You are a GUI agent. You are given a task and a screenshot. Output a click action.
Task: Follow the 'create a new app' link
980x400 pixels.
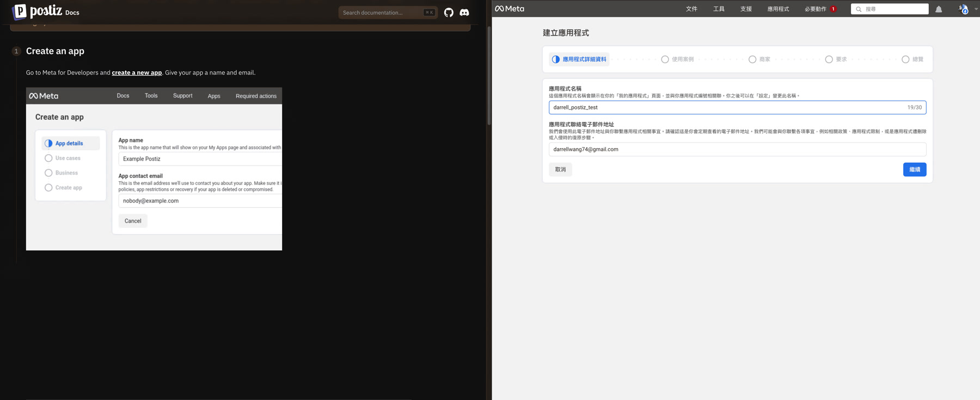(137, 72)
